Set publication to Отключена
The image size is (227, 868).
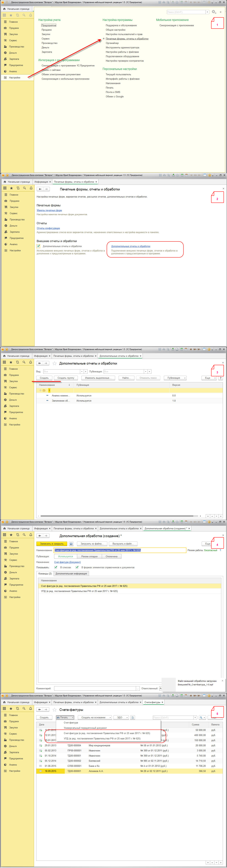click(112, 556)
